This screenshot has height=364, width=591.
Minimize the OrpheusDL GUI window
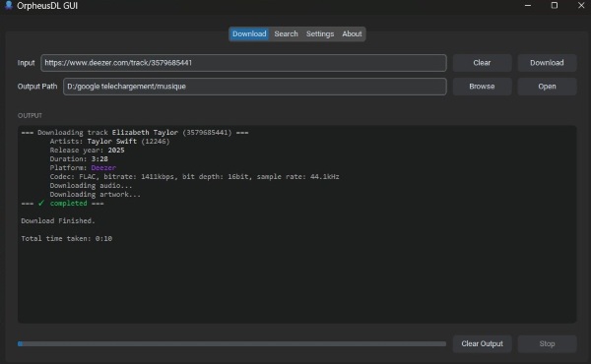528,5
